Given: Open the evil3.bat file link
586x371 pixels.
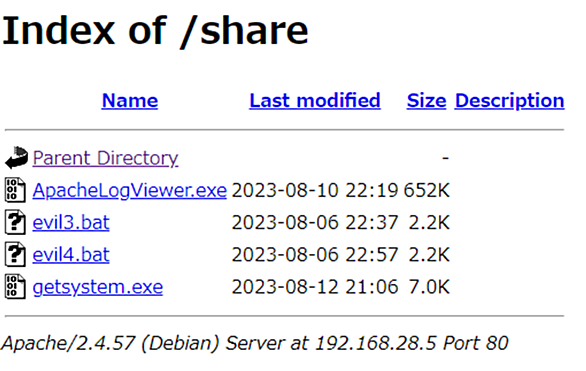Looking at the screenshot, I should tap(71, 222).
